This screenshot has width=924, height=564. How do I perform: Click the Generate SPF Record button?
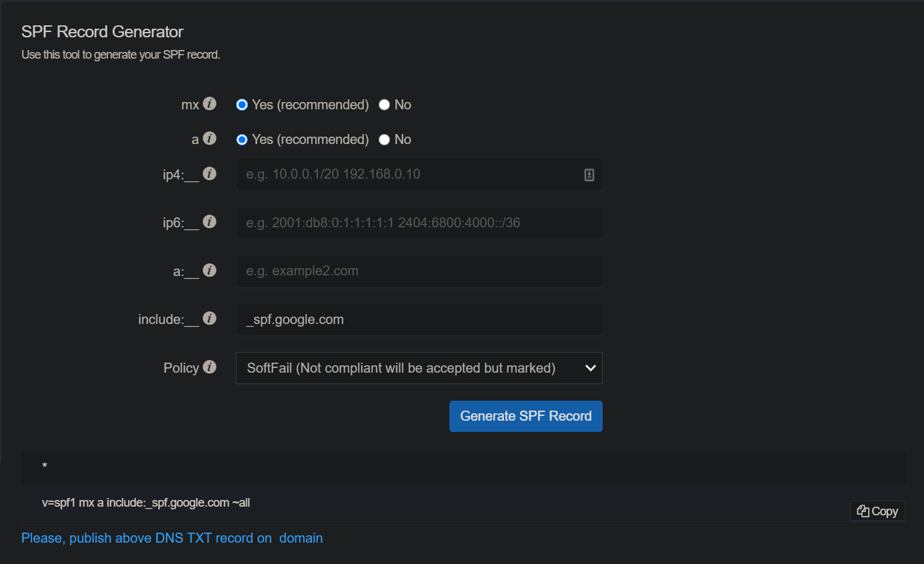coord(525,415)
